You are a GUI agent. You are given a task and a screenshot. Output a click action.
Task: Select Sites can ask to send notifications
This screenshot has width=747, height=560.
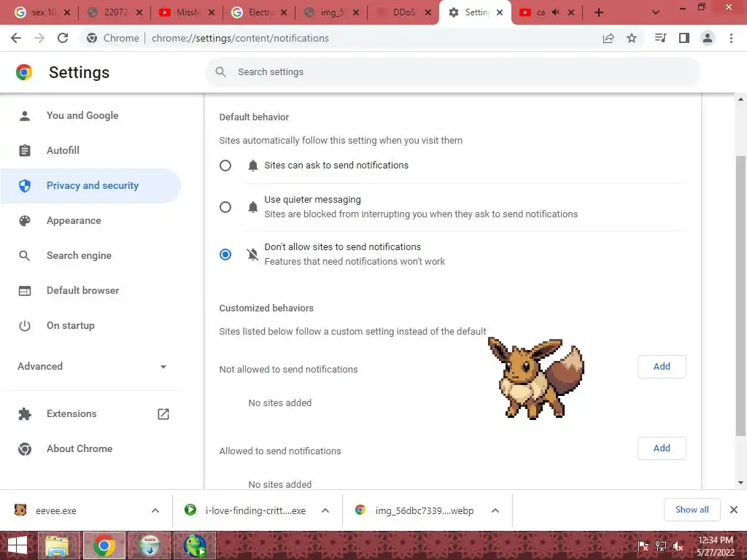pos(225,166)
